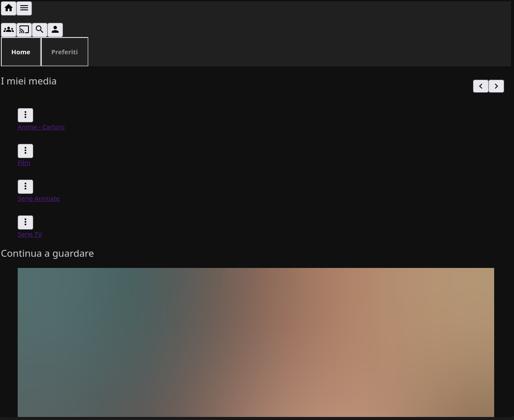This screenshot has width=514, height=420.
Task: Open the user profile icon
Action: tap(55, 30)
